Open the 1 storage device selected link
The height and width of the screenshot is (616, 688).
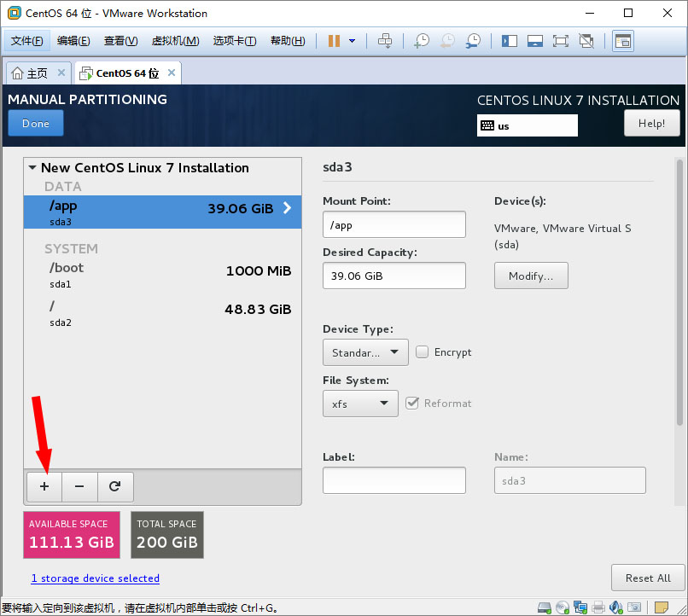(x=96, y=578)
